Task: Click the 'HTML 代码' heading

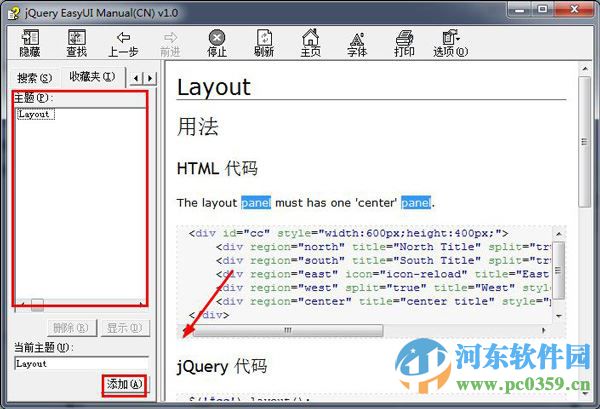Action: tap(217, 168)
